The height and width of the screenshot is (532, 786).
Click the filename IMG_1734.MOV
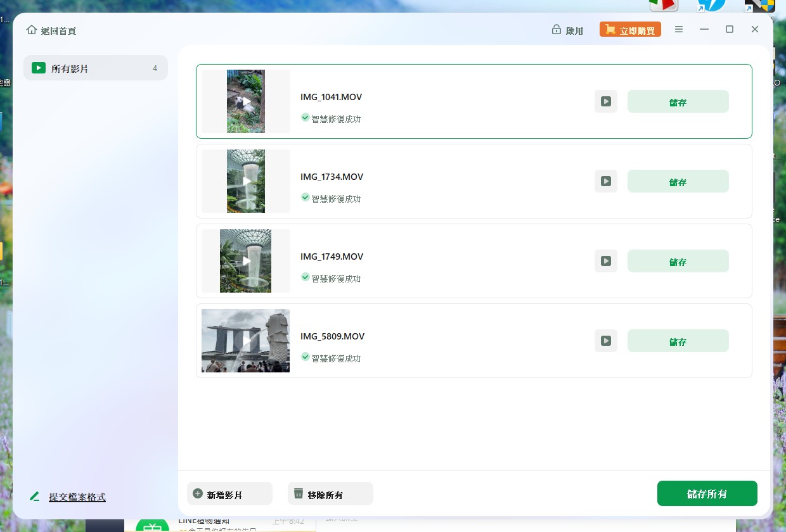(332, 177)
